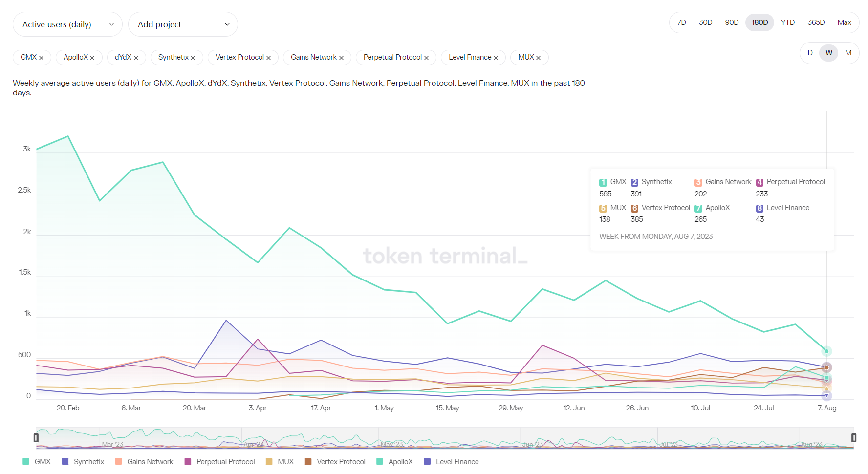
Task: Click the Synthetix entry in tooltip
Action: click(651, 182)
